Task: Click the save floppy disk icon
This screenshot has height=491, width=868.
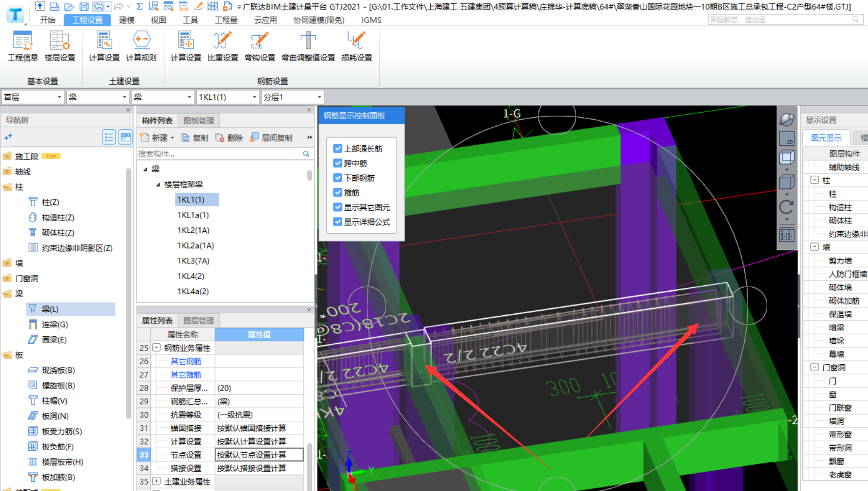Action: point(84,7)
